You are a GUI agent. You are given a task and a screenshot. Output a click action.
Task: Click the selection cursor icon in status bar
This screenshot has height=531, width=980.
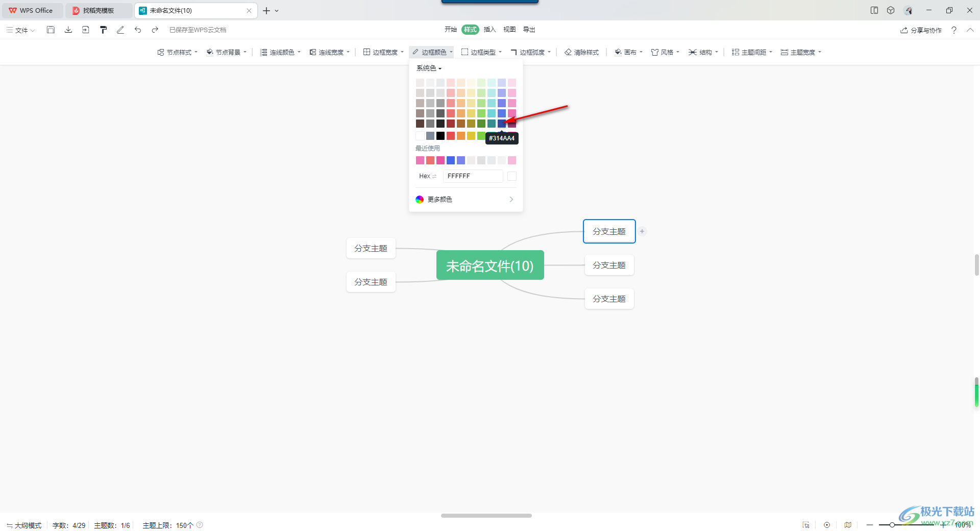coord(806,525)
